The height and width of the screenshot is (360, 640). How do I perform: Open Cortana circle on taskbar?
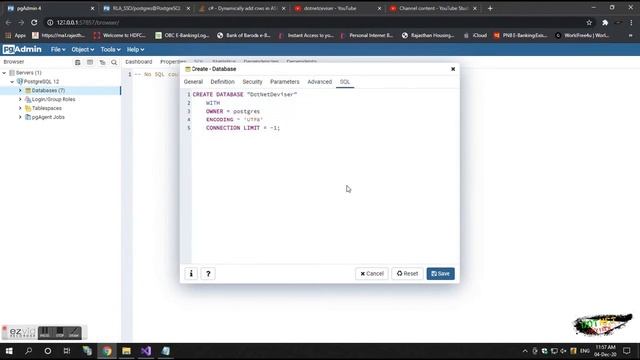[x=48, y=351]
